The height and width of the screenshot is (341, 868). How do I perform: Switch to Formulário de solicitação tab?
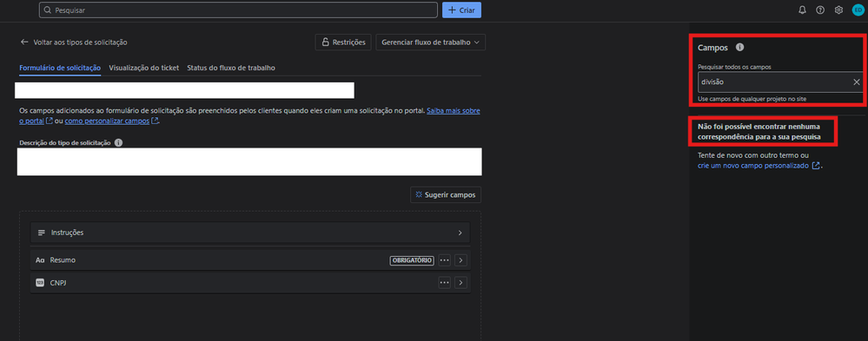click(60, 68)
